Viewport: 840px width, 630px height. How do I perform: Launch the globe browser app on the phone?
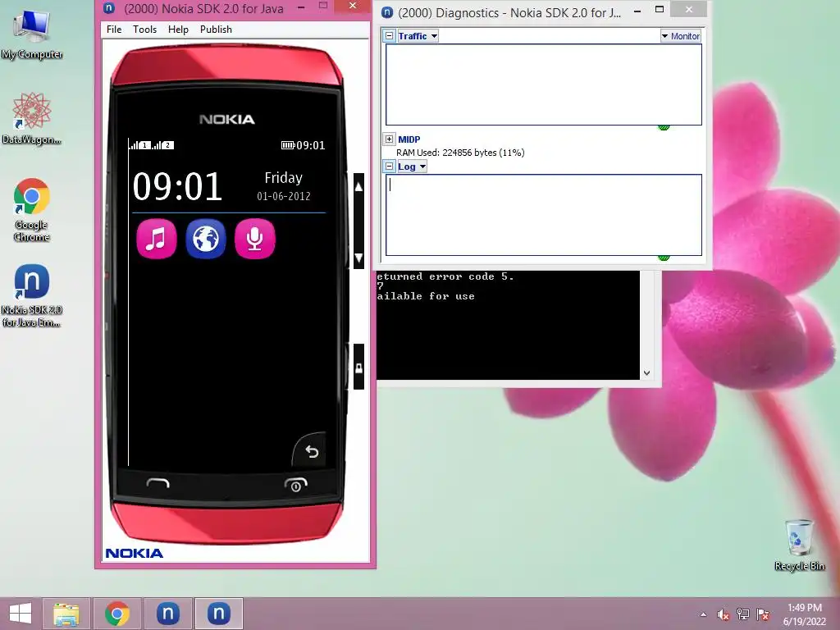(206, 239)
